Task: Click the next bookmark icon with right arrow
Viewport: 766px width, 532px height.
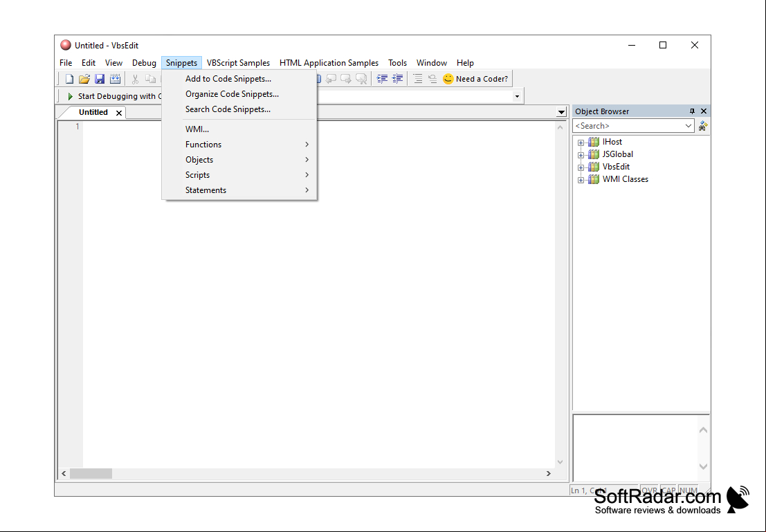Action: point(346,79)
